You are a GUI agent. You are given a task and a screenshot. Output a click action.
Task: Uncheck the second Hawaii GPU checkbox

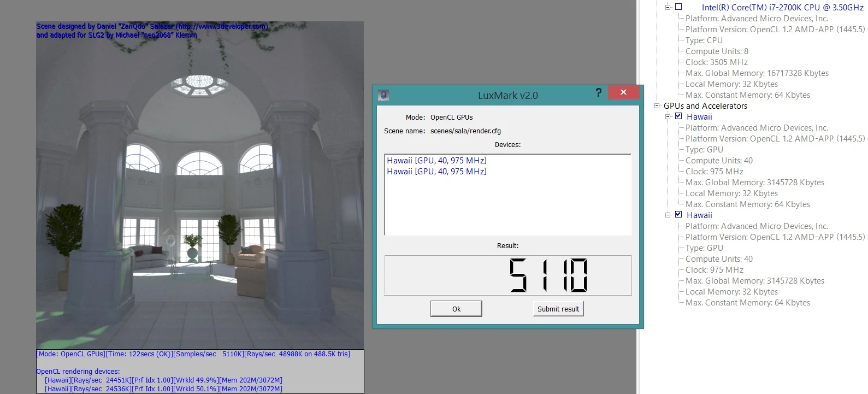tap(678, 214)
